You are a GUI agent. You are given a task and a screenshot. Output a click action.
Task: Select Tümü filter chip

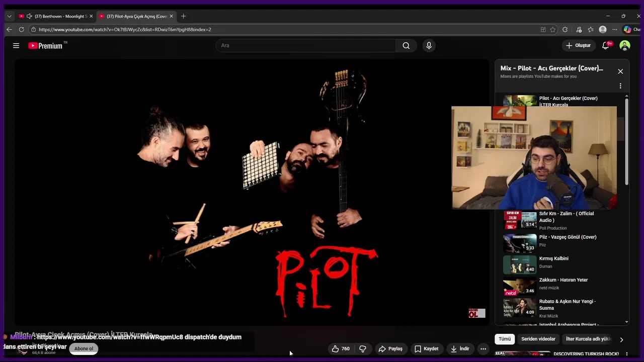tap(505, 339)
